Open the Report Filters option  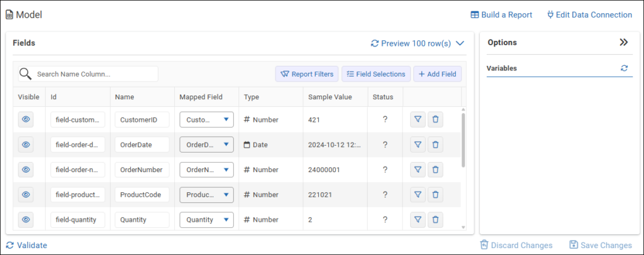pyautogui.click(x=307, y=74)
